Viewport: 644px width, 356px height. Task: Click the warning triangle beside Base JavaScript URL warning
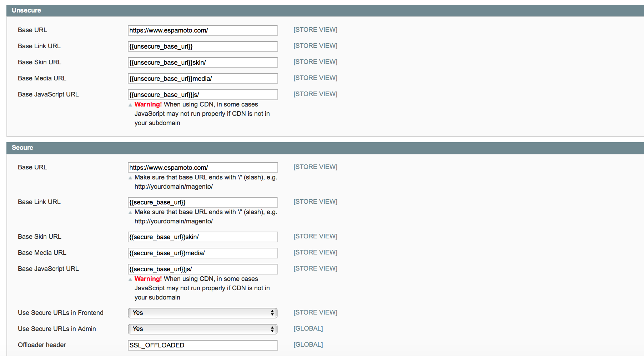point(130,104)
